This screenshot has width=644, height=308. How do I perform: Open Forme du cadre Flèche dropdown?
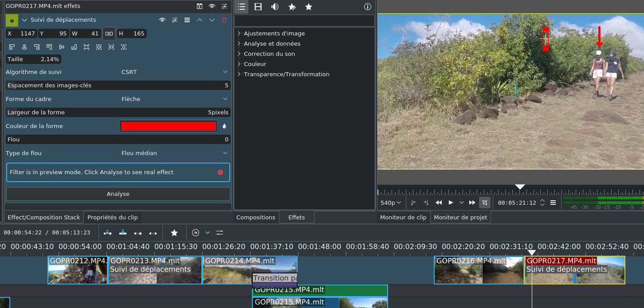pyautogui.click(x=174, y=99)
